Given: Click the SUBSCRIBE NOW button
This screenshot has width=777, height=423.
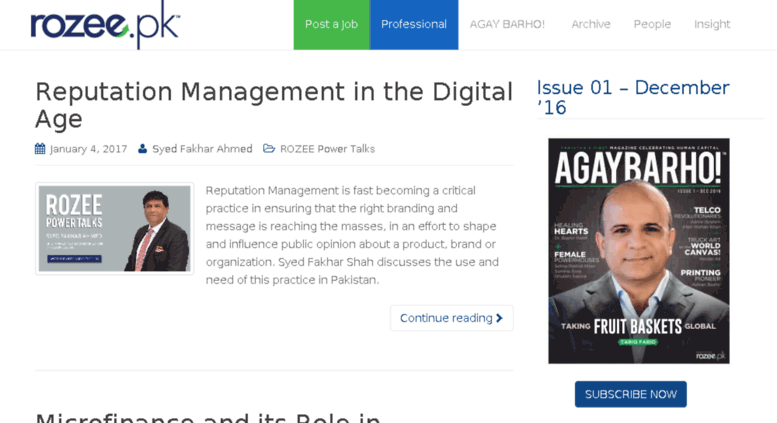Looking at the screenshot, I should point(631,394).
